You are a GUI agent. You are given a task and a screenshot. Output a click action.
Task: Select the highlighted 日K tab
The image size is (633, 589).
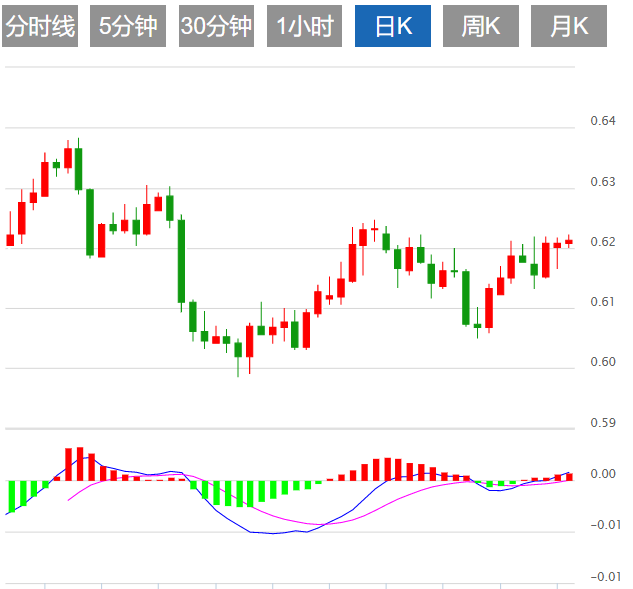point(393,27)
